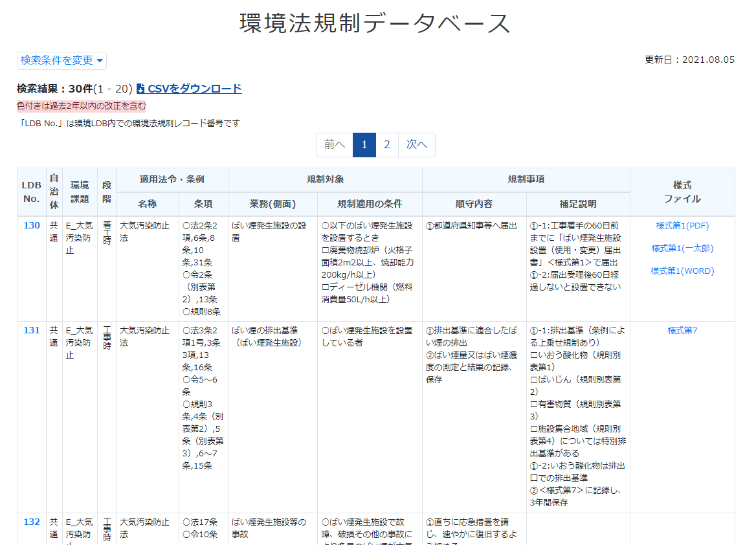Viewport: 756px width, 545px height.
Task: Go to results page 2
Action: click(x=386, y=144)
